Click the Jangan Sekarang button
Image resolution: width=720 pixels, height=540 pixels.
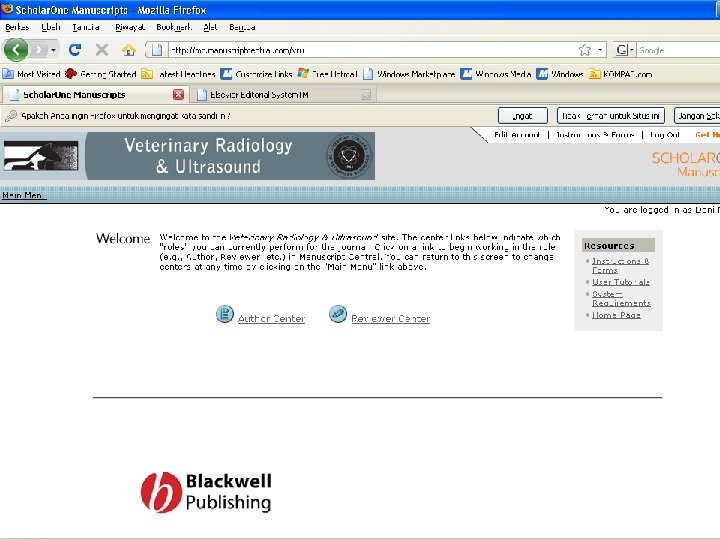pos(697,116)
